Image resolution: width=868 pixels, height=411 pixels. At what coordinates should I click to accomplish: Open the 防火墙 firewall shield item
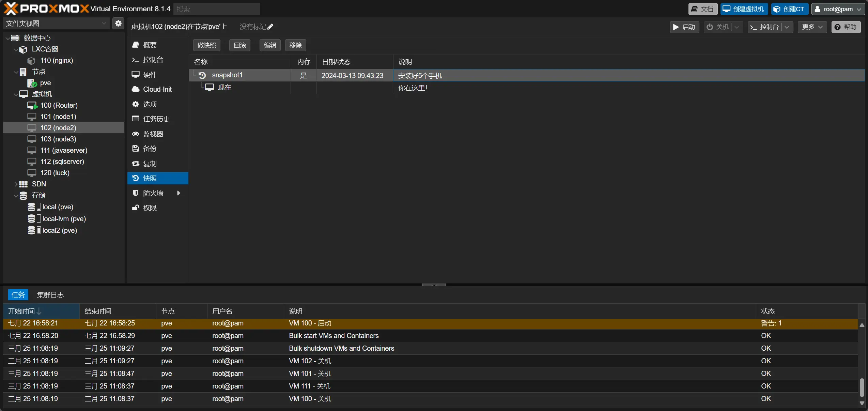pyautogui.click(x=153, y=193)
